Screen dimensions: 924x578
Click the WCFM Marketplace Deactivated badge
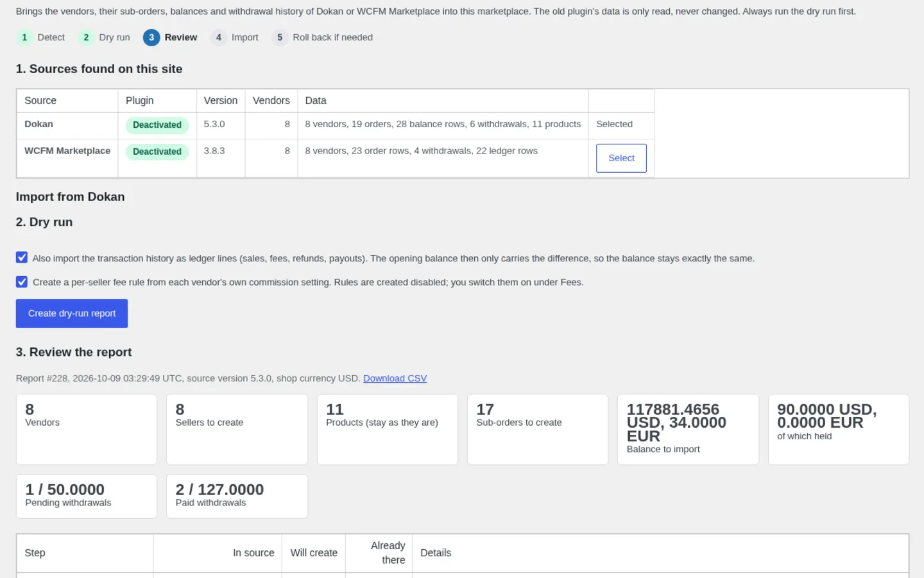157,152
